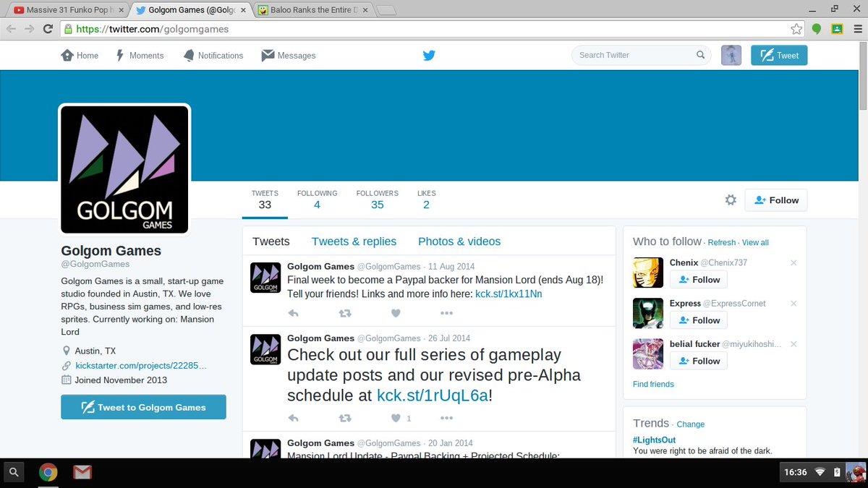Retweet the 26 Jul 2014 tweet

pos(345,418)
